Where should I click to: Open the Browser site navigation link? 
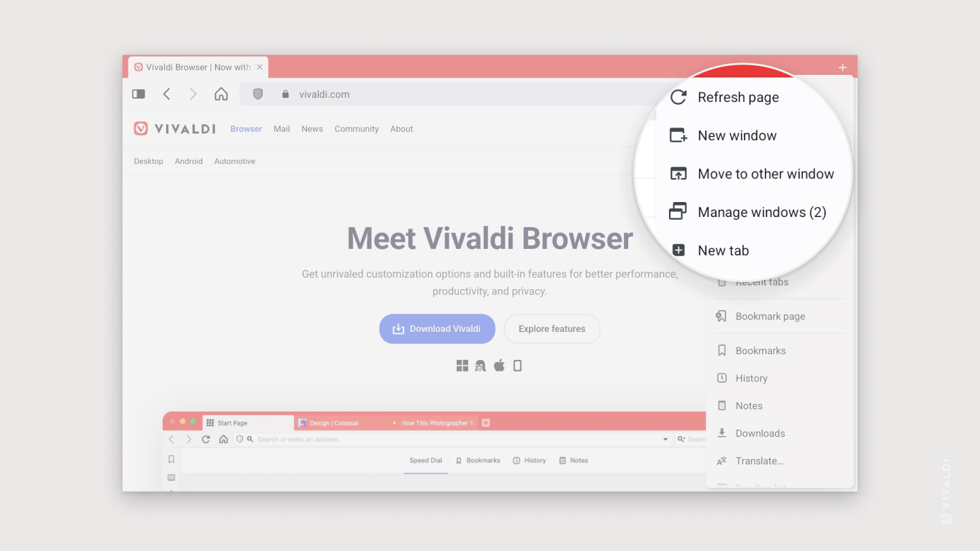pyautogui.click(x=246, y=129)
